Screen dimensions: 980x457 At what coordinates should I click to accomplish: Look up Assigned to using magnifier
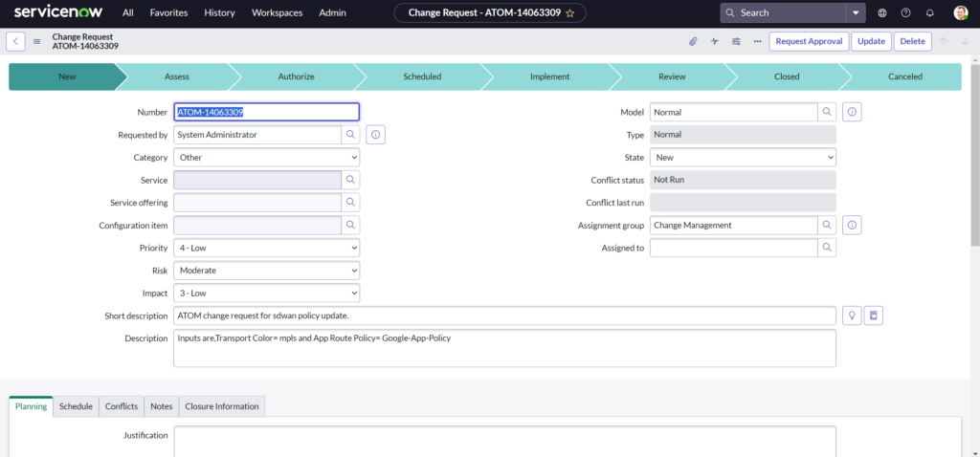coord(827,248)
